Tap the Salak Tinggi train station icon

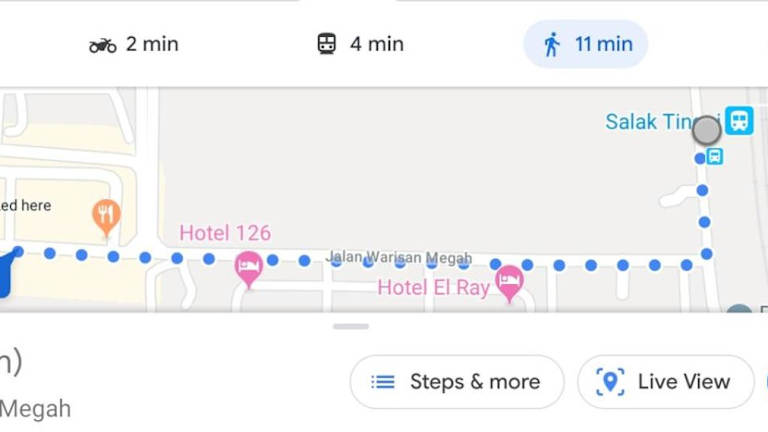point(739,121)
